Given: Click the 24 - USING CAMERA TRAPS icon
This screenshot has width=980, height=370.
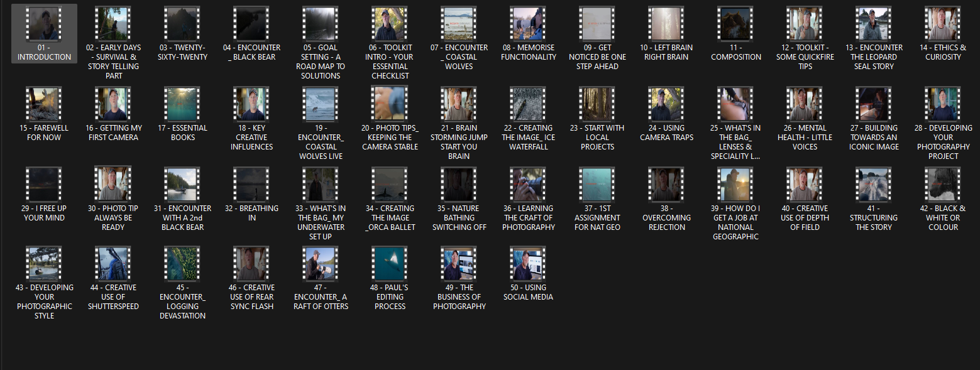Looking at the screenshot, I should [x=666, y=104].
